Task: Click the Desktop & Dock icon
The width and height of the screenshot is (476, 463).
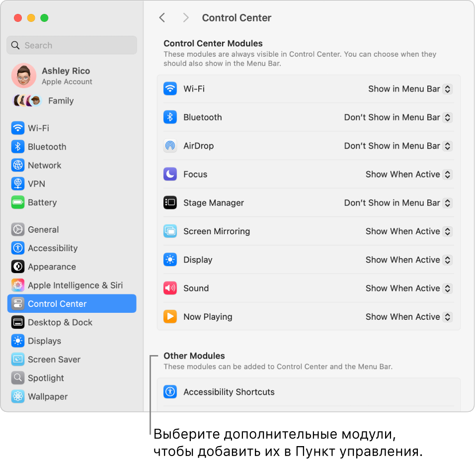Action: 18,322
